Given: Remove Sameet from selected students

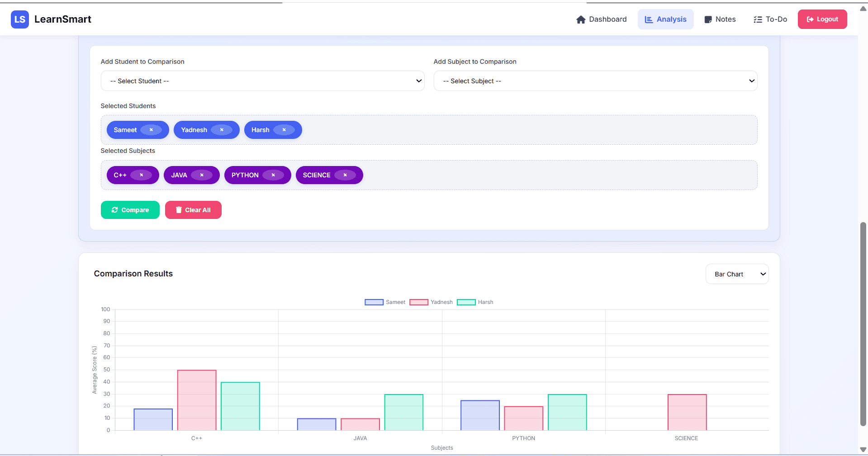Looking at the screenshot, I should [151, 130].
